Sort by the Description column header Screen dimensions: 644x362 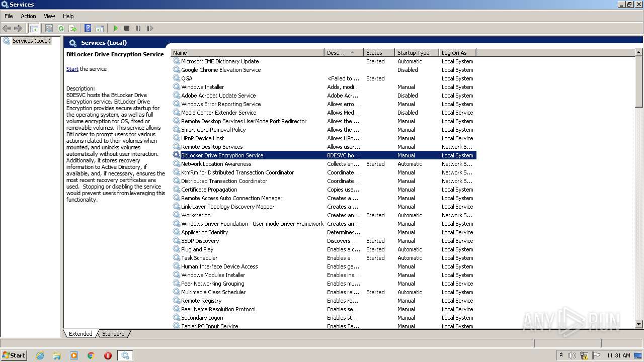pos(344,53)
